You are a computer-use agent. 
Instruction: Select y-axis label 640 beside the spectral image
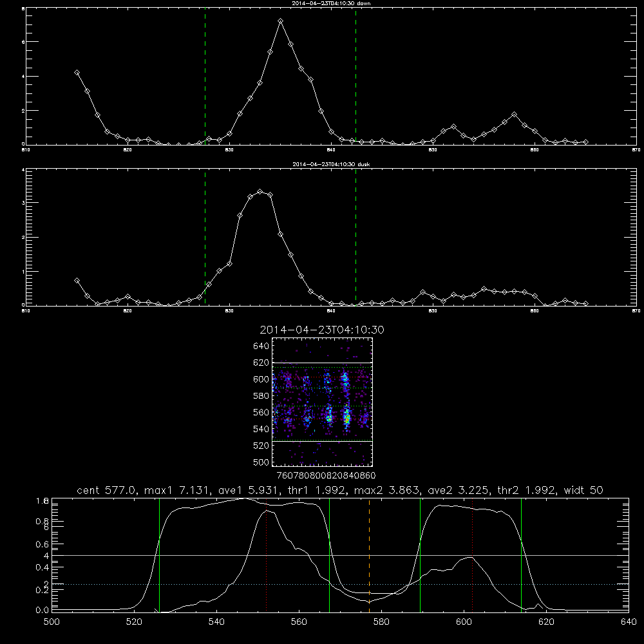pos(261,346)
